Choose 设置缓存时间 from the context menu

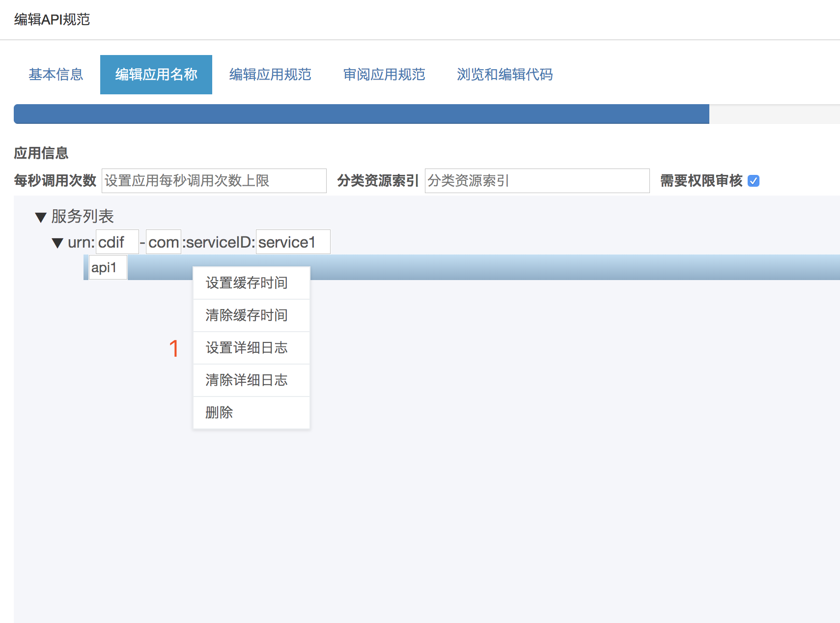(x=252, y=283)
